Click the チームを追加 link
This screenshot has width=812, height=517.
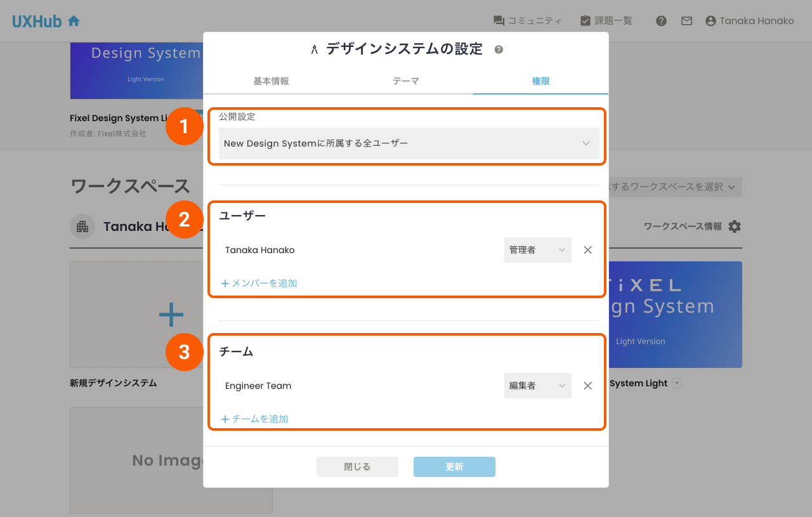[254, 419]
